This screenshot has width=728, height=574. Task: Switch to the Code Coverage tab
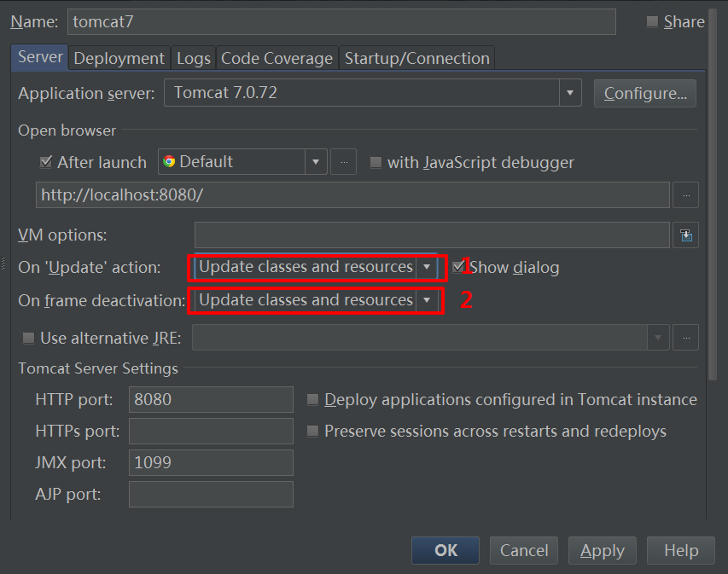(277, 57)
